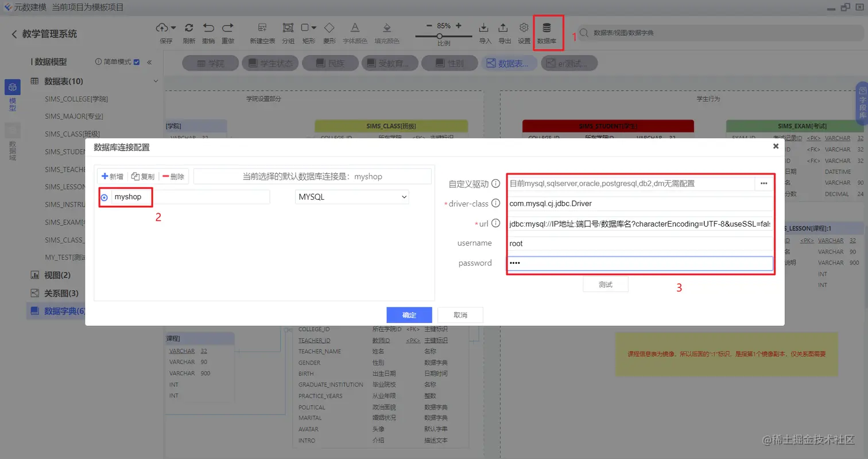This screenshot has height=459, width=868.
Task: Select the 数据字典 tree section
Action: click(x=58, y=311)
